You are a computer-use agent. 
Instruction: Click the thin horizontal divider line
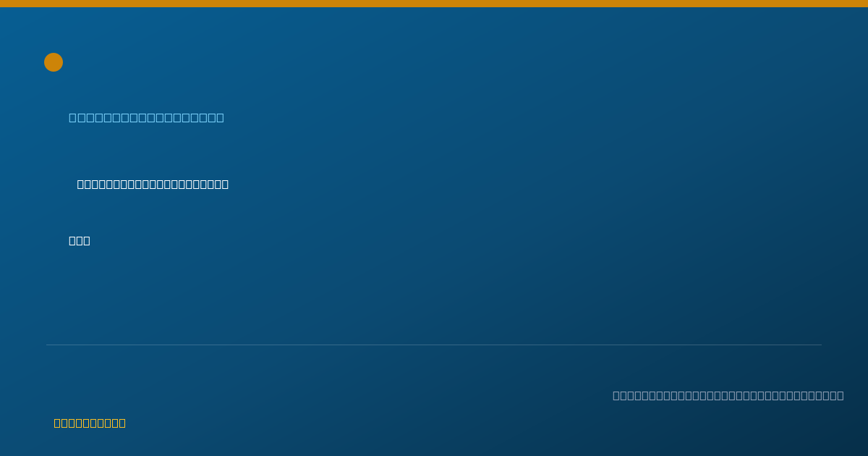pyautogui.click(x=434, y=345)
